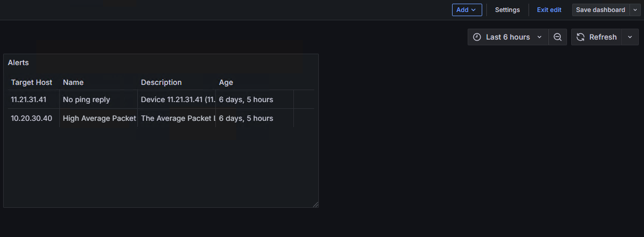This screenshot has width=644, height=237.
Task: Select the No ping reply cell
Action: (x=86, y=99)
